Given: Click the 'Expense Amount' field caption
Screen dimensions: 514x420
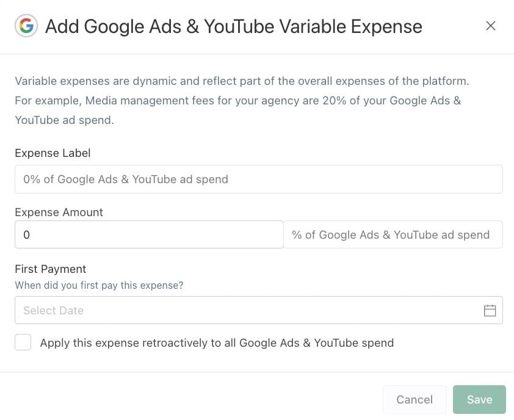Looking at the screenshot, I should 59,212.
